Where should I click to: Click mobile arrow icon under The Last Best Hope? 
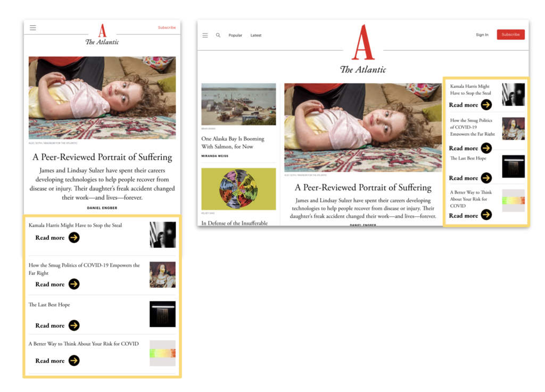pos(74,326)
